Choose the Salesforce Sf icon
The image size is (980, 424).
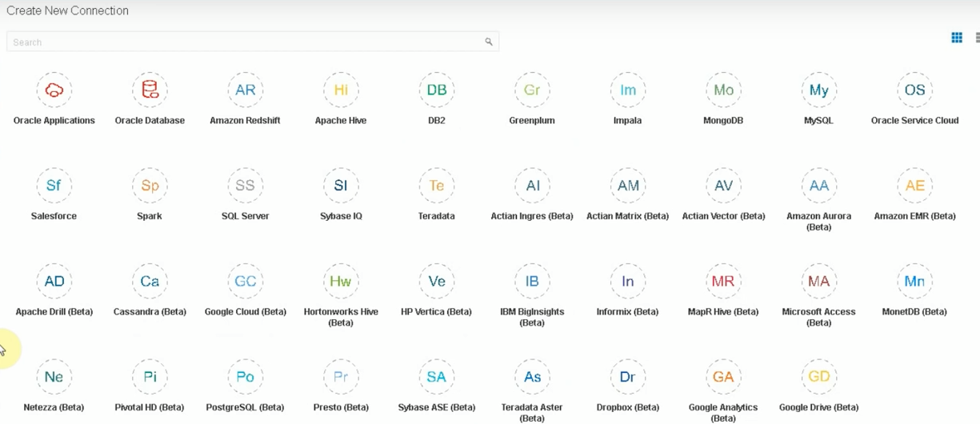pyautogui.click(x=54, y=186)
